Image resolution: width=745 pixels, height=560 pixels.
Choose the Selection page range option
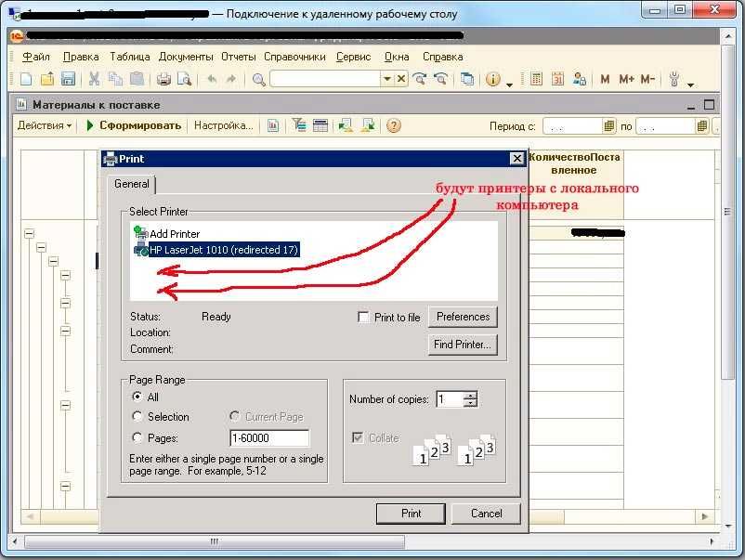tap(137, 417)
